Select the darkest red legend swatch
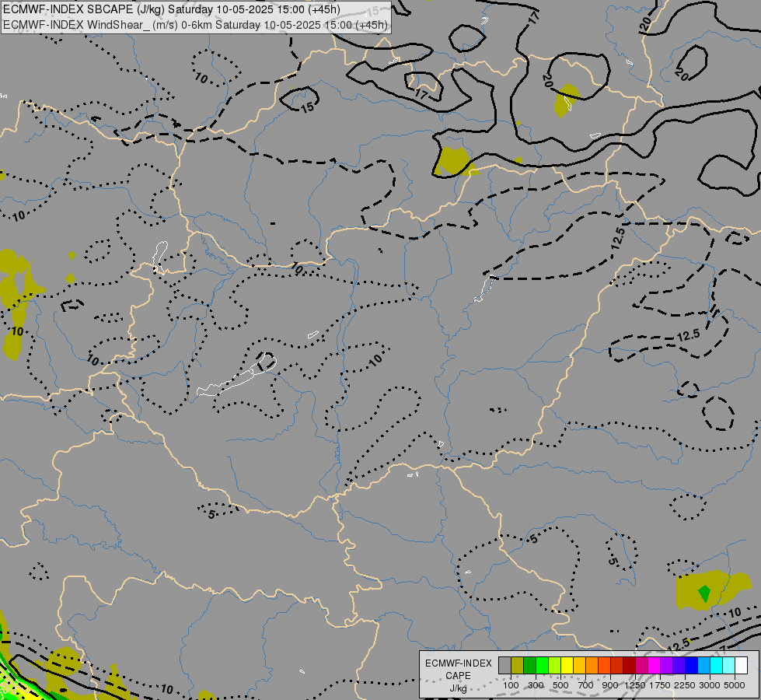761x700 pixels. 629,665
